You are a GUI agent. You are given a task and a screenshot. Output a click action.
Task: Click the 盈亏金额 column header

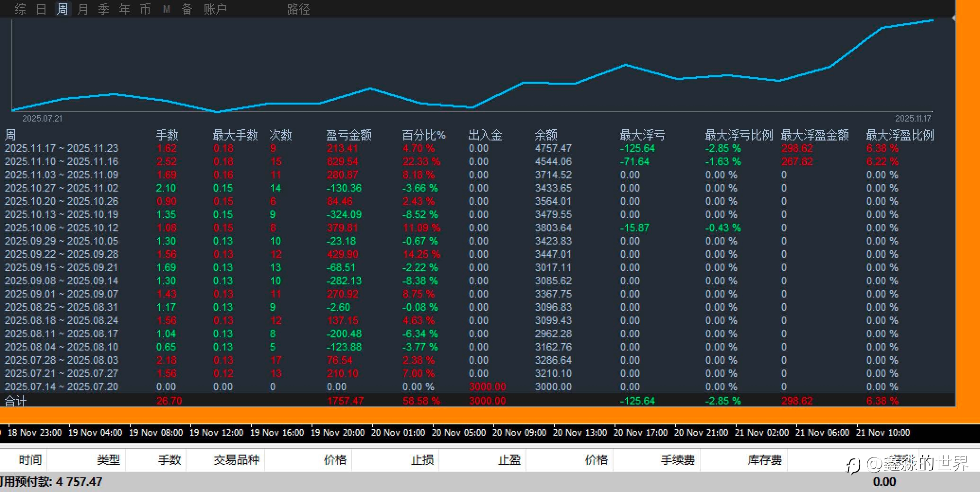tap(349, 135)
